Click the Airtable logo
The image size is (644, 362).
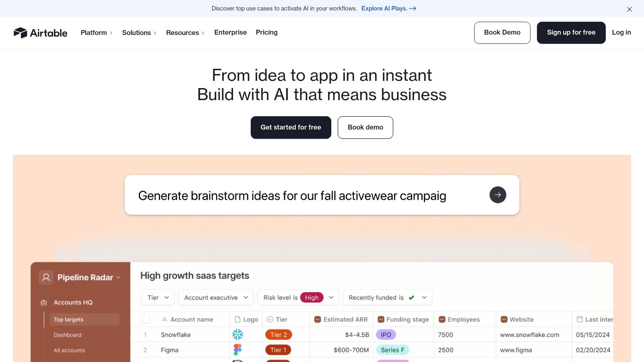40,33
